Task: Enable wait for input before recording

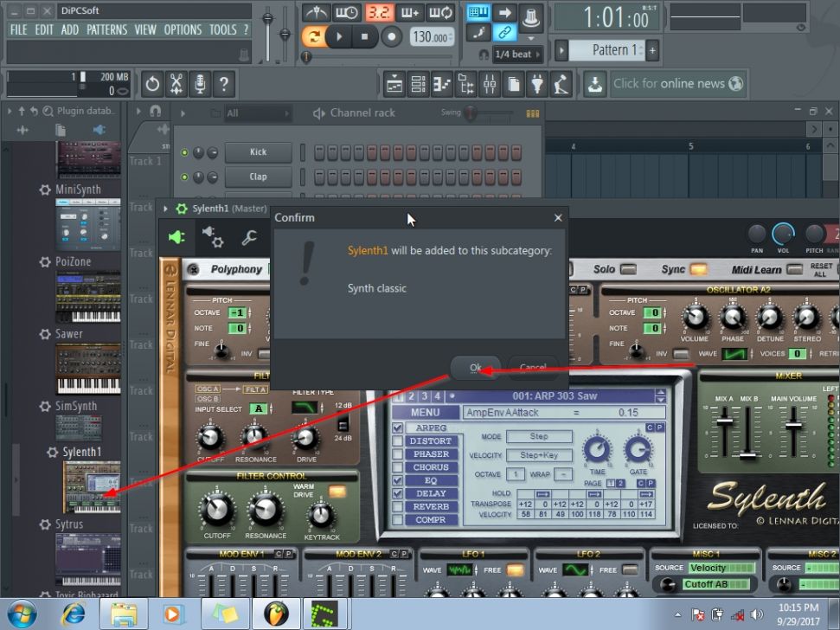Action: [x=347, y=12]
